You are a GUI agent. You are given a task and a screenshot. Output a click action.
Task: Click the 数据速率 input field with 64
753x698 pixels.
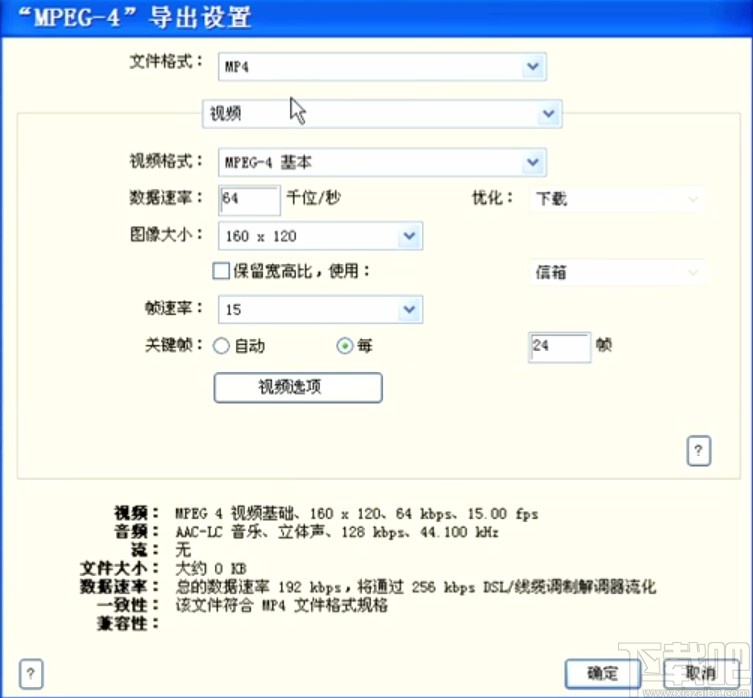pyautogui.click(x=249, y=199)
